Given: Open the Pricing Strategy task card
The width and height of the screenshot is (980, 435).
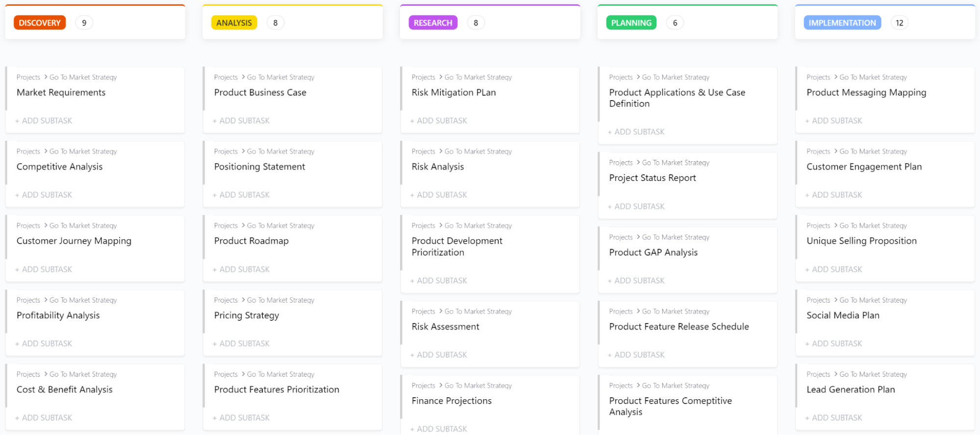Looking at the screenshot, I should click(247, 315).
